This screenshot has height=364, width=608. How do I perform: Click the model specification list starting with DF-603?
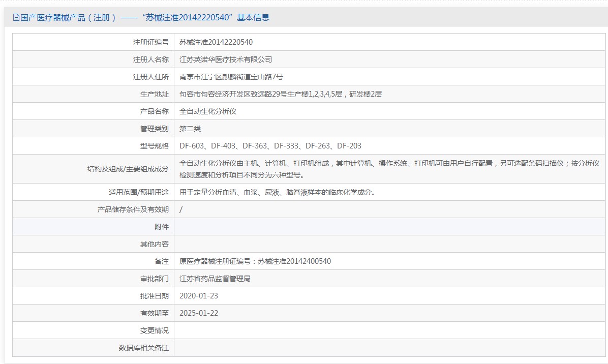pos(270,146)
